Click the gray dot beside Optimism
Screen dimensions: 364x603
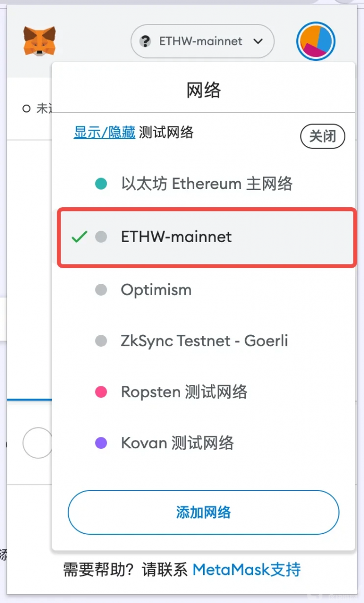[101, 290]
